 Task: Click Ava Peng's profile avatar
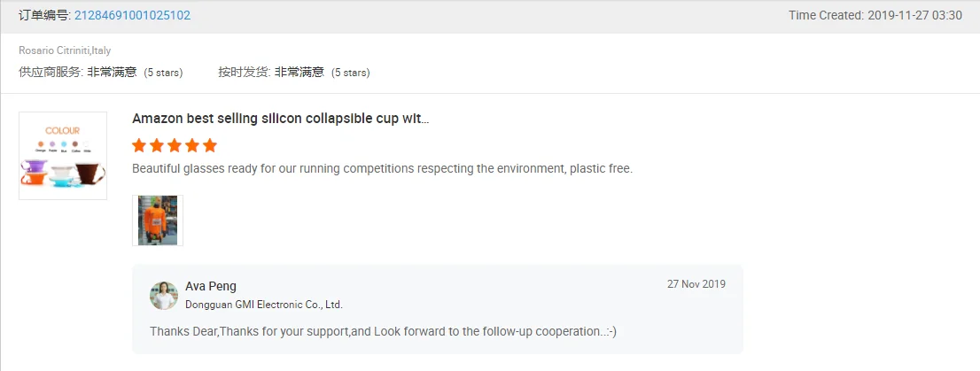coord(164,295)
